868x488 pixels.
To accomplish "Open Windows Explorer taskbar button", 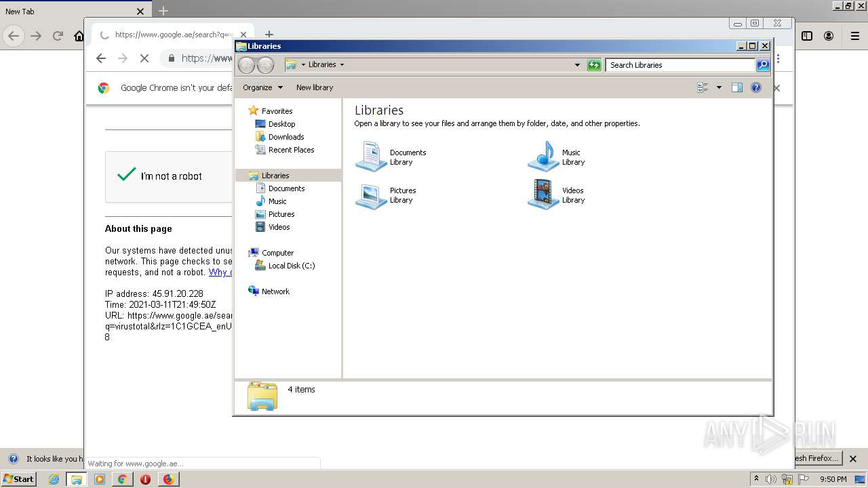I will 77,479.
